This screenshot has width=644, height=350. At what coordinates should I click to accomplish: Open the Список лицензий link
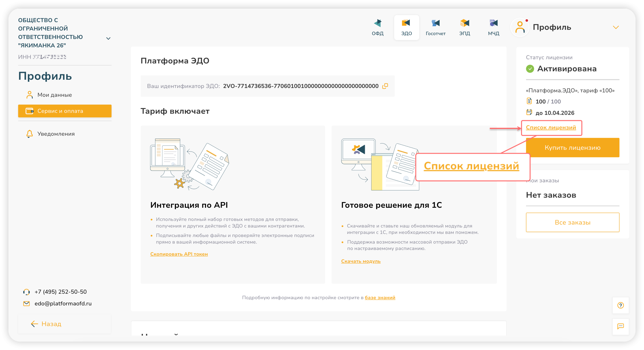tap(551, 128)
